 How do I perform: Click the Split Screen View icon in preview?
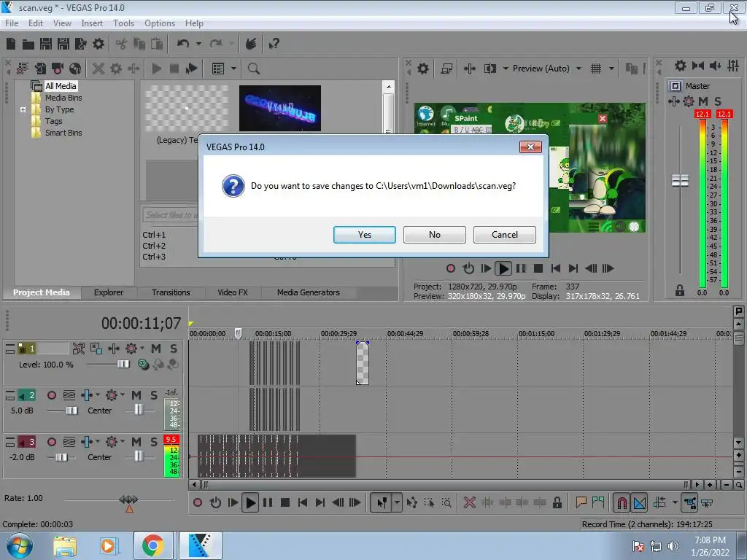[489, 69]
